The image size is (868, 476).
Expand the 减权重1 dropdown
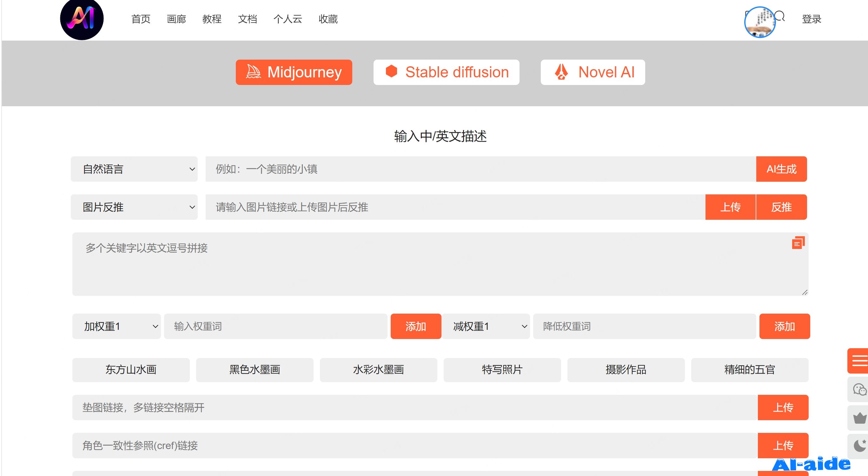click(486, 326)
